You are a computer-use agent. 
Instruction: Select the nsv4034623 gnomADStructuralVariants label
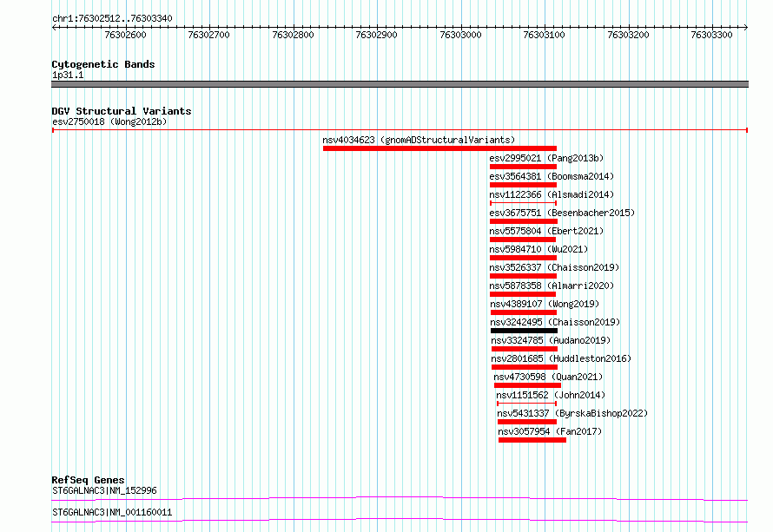pyautogui.click(x=419, y=140)
